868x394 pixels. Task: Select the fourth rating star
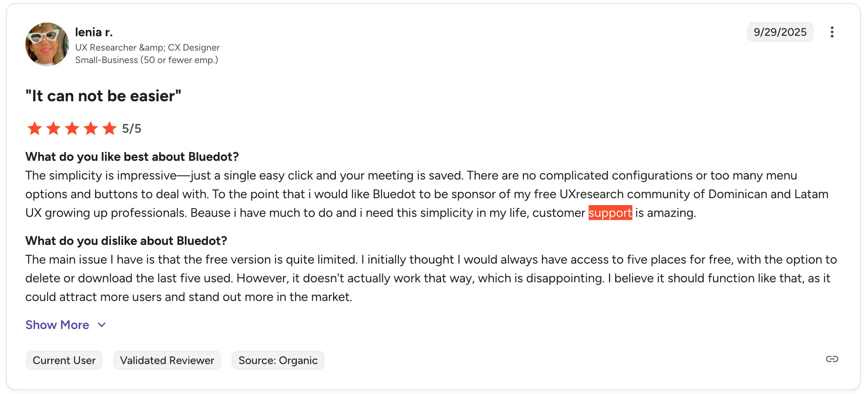[x=91, y=128]
